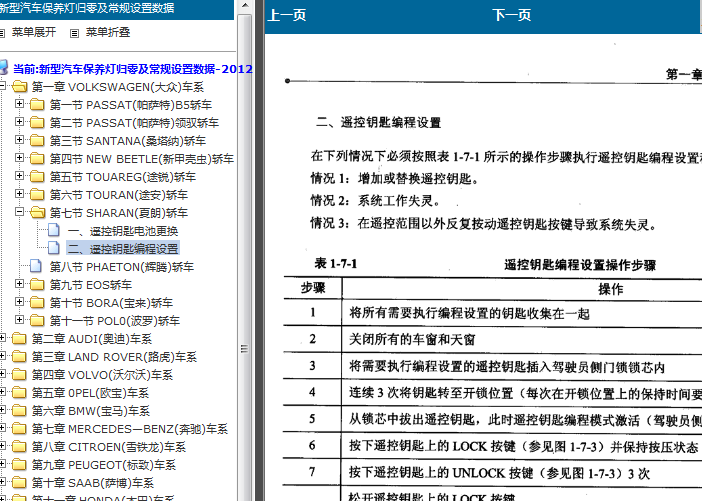Screen dimensions: 702x501
Task: Click folder icon of 第七章 MERCEDES-BENZ车系
Action: [19, 428]
